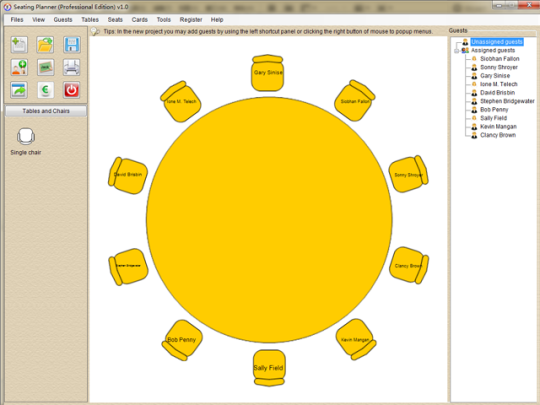Select Kevin Mangan in the guest tree

click(x=498, y=126)
